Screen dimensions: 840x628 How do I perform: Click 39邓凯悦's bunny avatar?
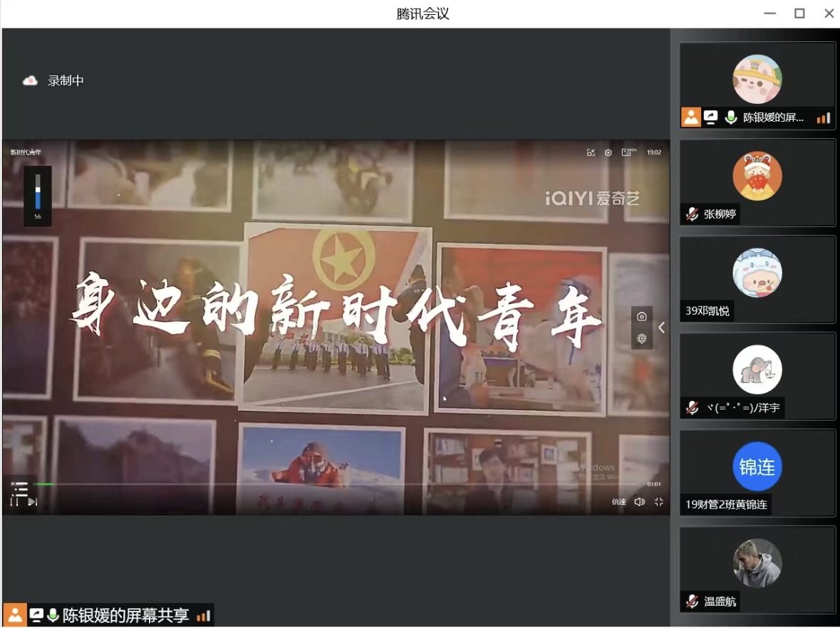[x=757, y=273]
